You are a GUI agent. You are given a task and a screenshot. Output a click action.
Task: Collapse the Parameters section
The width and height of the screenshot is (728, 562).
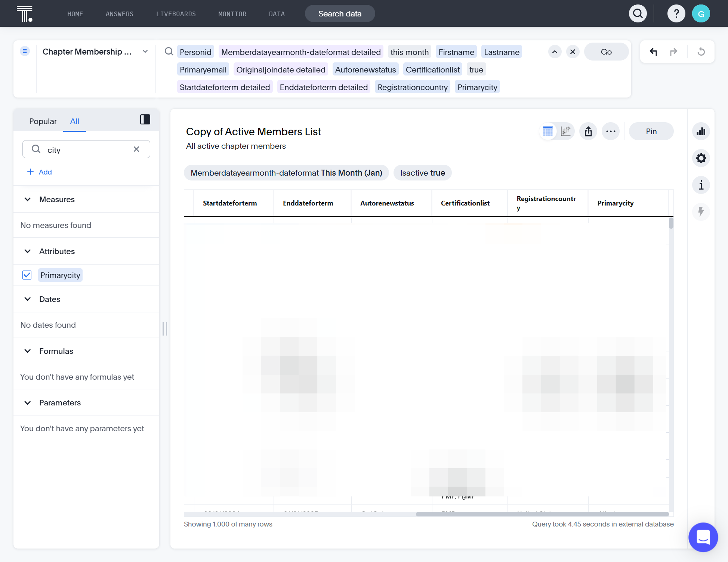(28, 402)
